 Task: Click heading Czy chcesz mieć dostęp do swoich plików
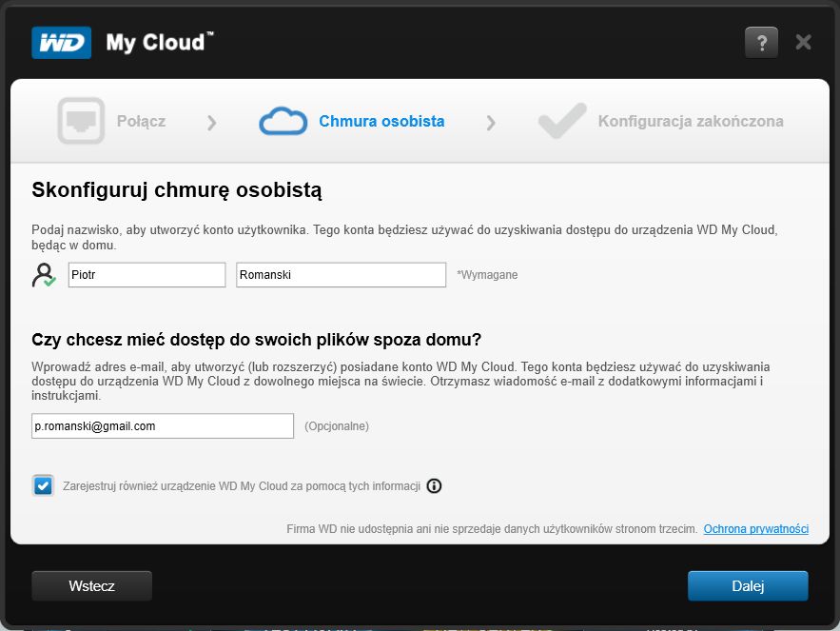(256, 340)
